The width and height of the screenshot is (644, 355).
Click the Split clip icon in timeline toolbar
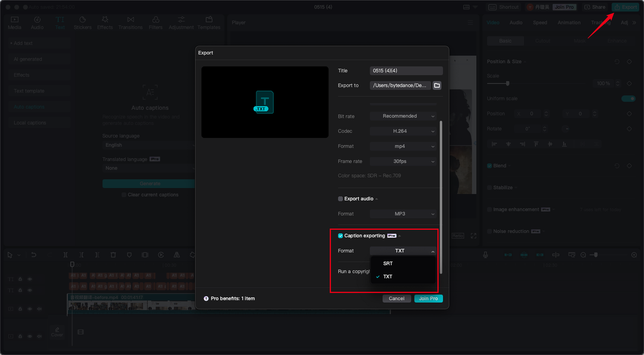point(65,255)
